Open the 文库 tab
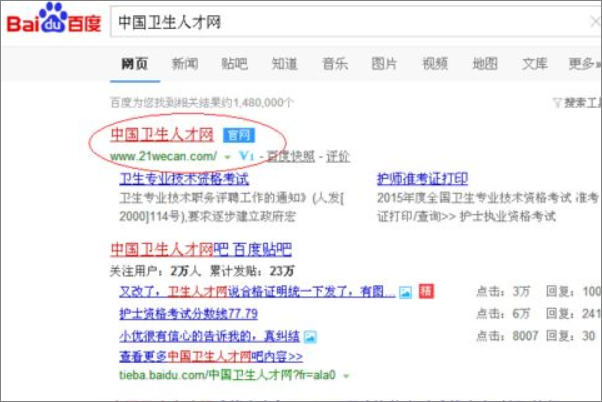 click(x=535, y=64)
